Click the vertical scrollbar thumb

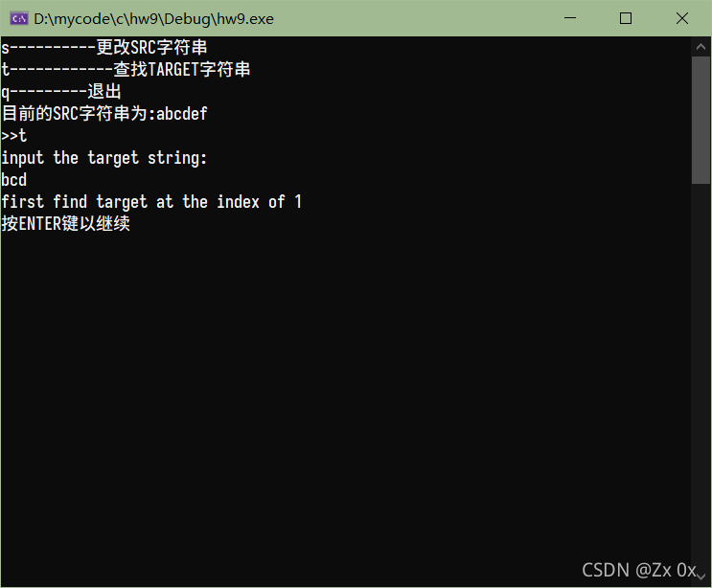click(x=701, y=121)
